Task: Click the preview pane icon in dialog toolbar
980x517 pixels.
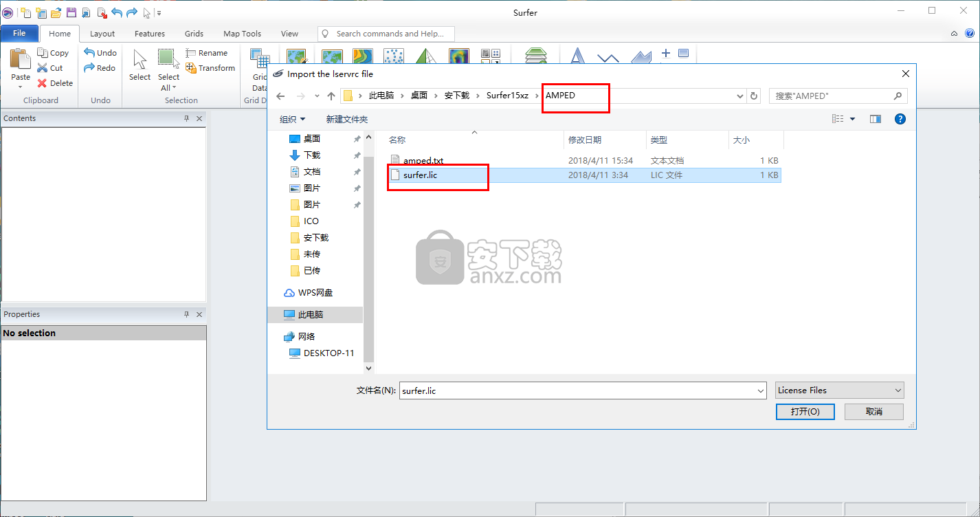Action: pos(875,119)
